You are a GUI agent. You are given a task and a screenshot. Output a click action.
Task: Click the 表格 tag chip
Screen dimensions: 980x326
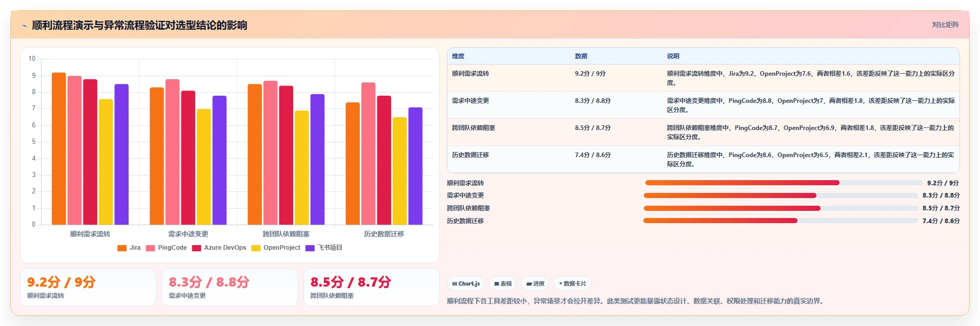(503, 284)
